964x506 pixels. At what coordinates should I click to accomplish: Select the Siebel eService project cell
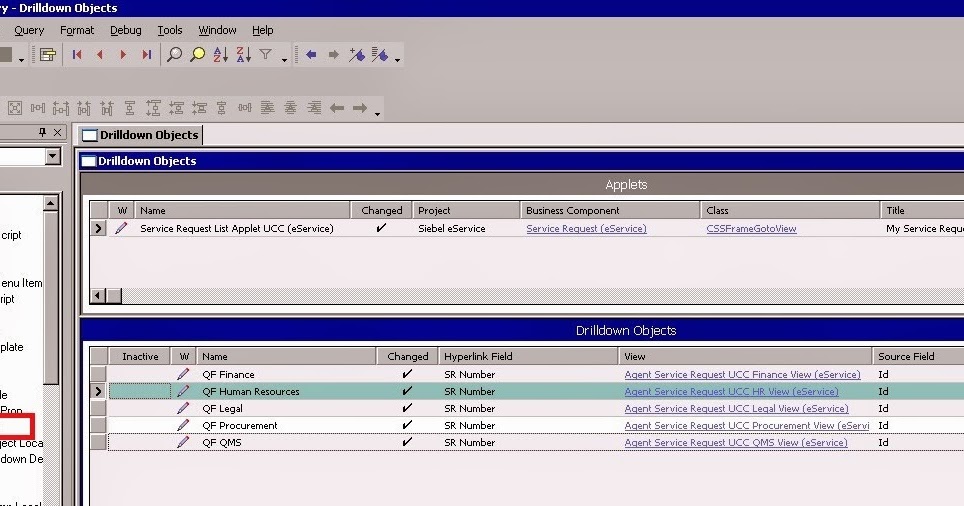pos(467,228)
